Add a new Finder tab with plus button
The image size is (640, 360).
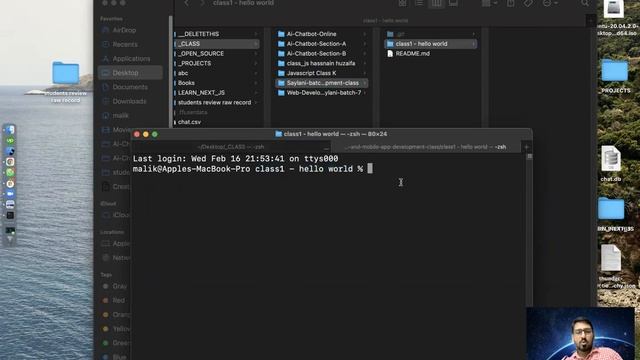[x=591, y=20]
